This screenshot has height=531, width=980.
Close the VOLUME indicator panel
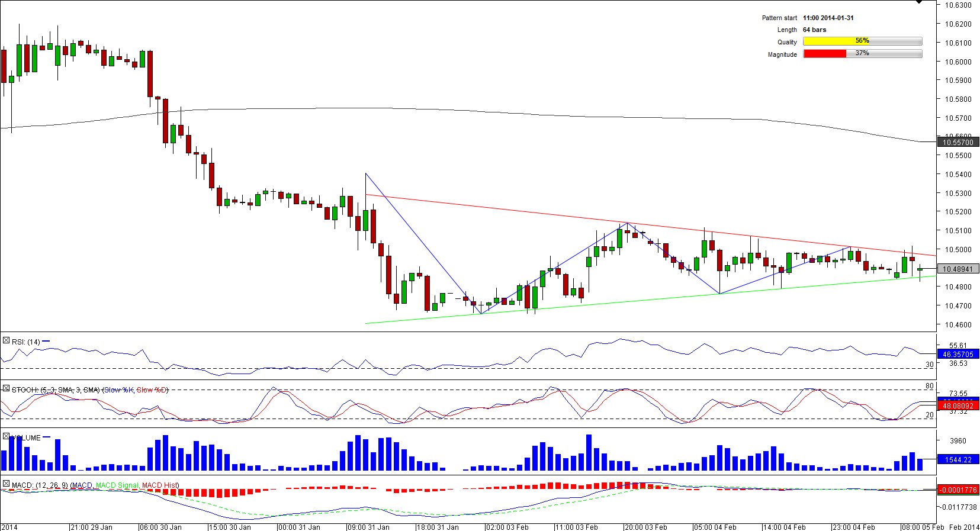pos(6,436)
